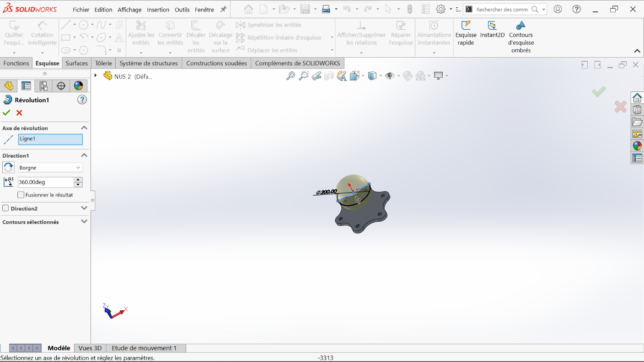The height and width of the screenshot is (362, 644).
Task: Expand the NUS 2 feature tree
Action: coord(96,75)
